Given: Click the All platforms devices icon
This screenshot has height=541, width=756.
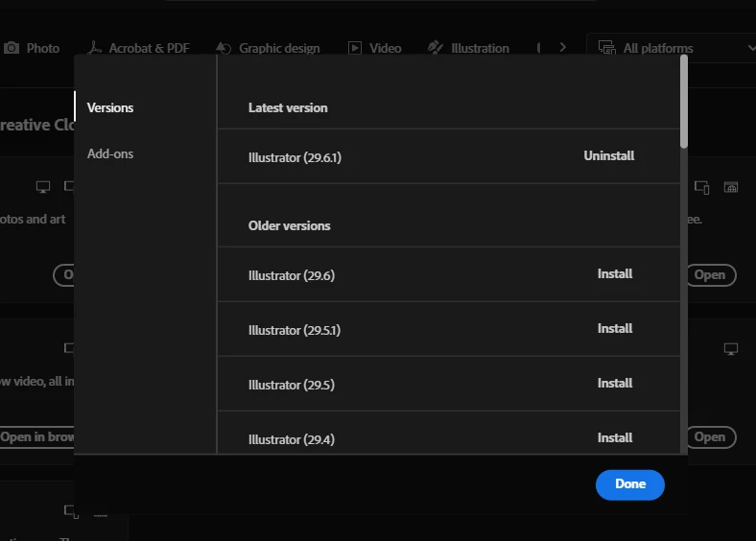Looking at the screenshot, I should click(x=607, y=48).
